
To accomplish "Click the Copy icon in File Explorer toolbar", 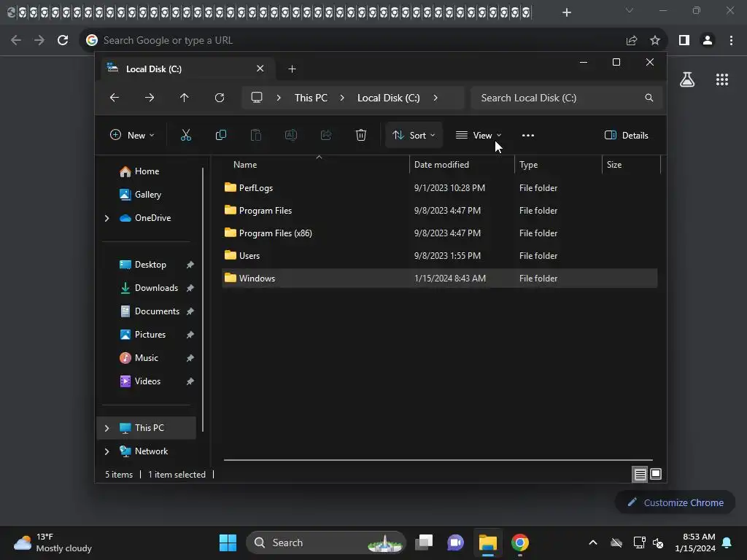I will (220, 135).
